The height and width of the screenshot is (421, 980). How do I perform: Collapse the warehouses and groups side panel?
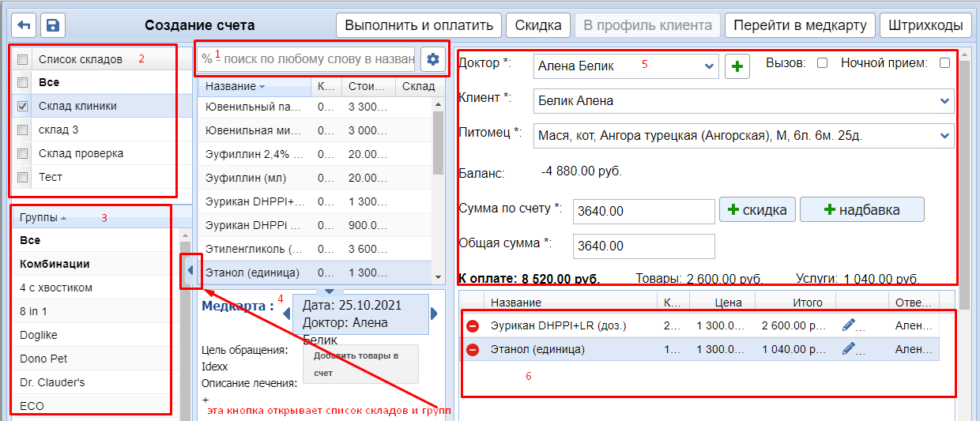190,271
